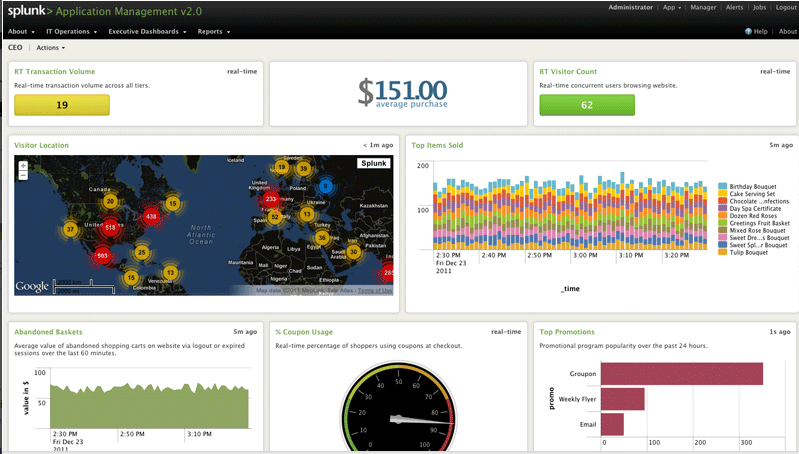The image size is (799, 454).
Task: Select the 39 cluster marker on map
Action: click(x=304, y=169)
